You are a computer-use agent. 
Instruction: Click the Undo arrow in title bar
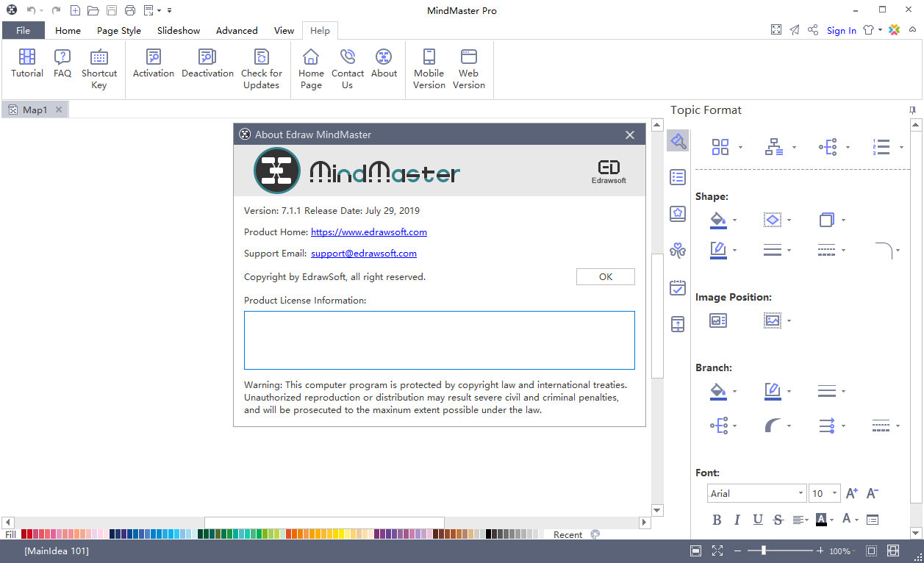point(31,10)
